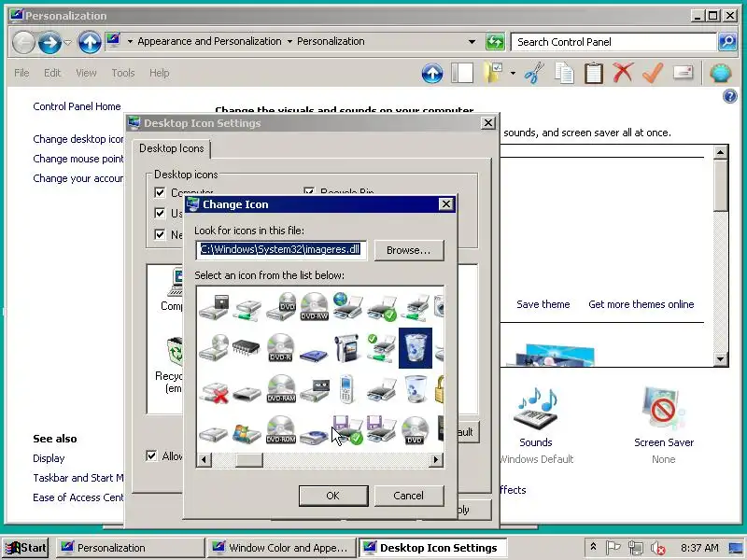Open the View menu
This screenshot has height=560, width=747.
point(86,73)
